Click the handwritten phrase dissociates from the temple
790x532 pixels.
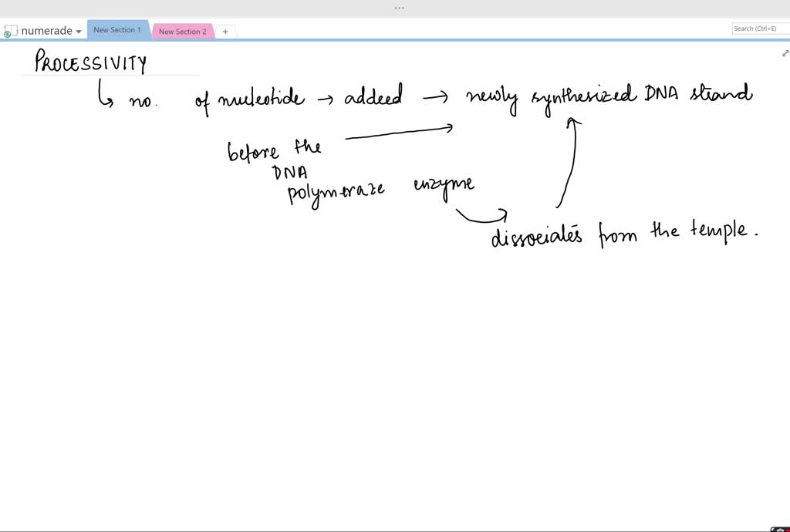[x=625, y=235]
